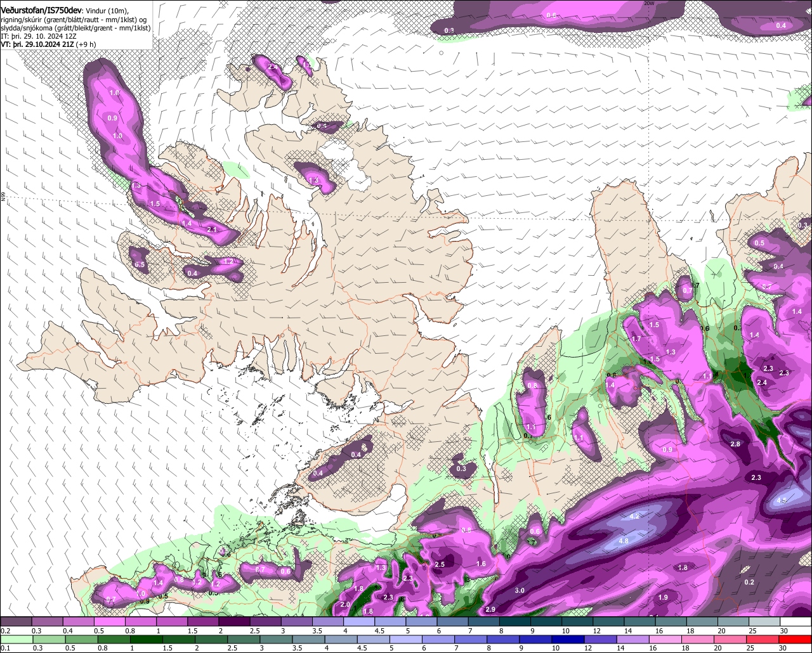Click the 4.8 precipitation label on the map
Image resolution: width=812 pixels, height=653 pixels.
coord(623,541)
